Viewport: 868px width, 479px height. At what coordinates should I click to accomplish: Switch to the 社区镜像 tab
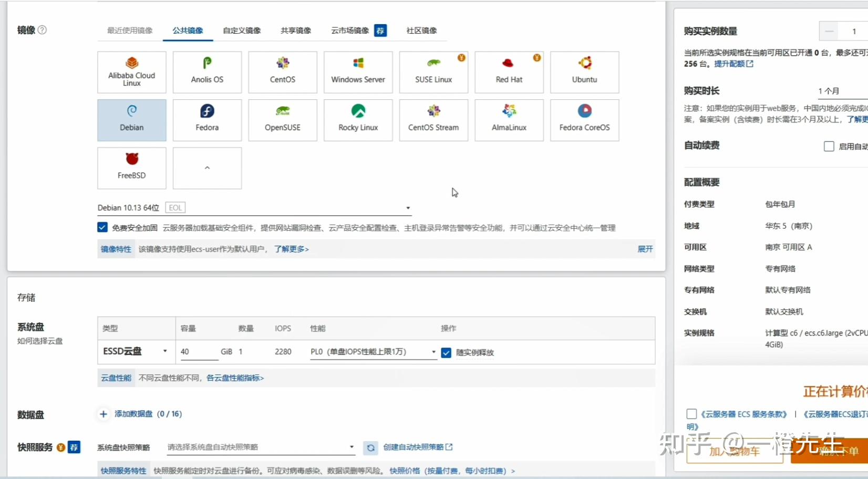421,30
